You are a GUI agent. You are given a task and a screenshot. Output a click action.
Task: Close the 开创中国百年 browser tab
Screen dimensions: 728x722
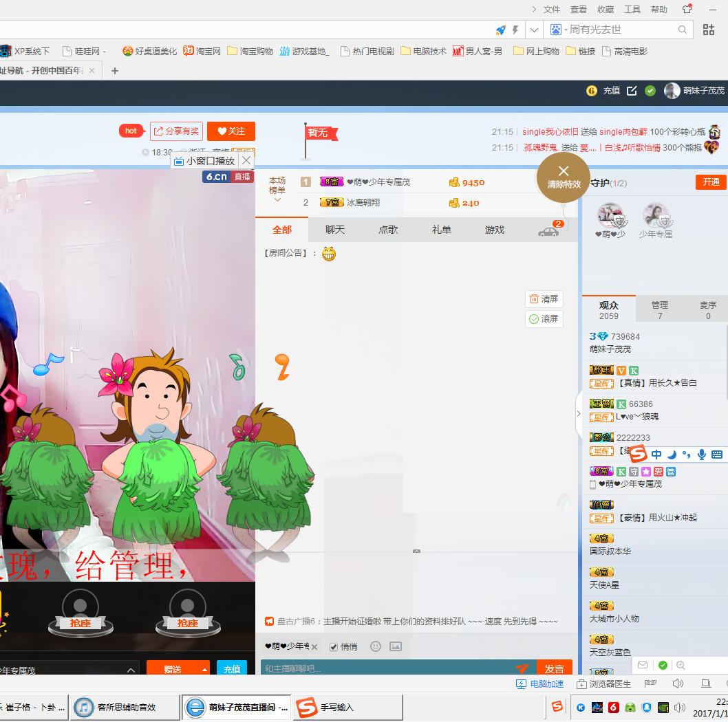click(92, 71)
